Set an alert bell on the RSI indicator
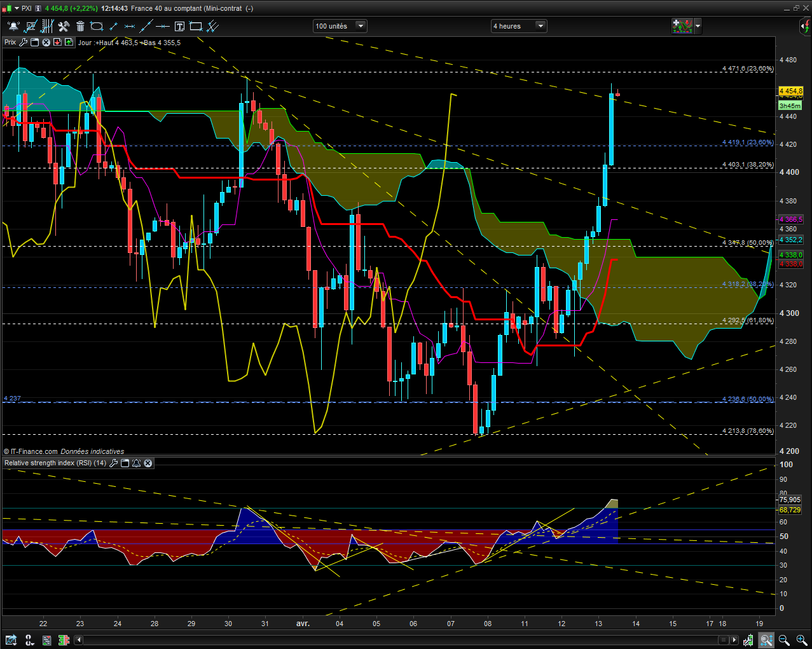This screenshot has width=812, height=649. point(136,463)
